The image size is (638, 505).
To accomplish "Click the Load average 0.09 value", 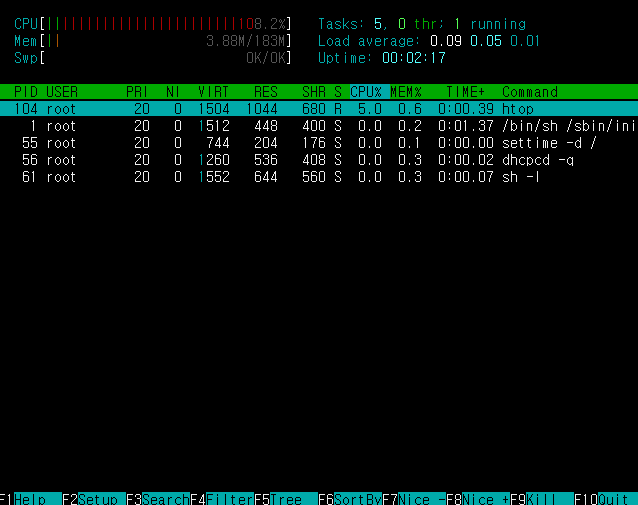I will [x=446, y=41].
